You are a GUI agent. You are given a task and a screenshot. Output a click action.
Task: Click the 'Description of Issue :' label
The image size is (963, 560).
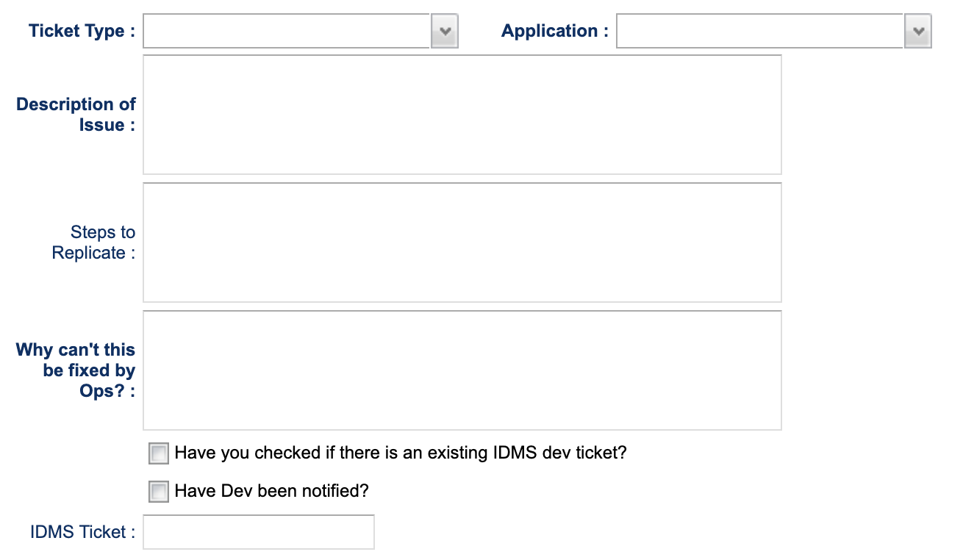(x=76, y=115)
